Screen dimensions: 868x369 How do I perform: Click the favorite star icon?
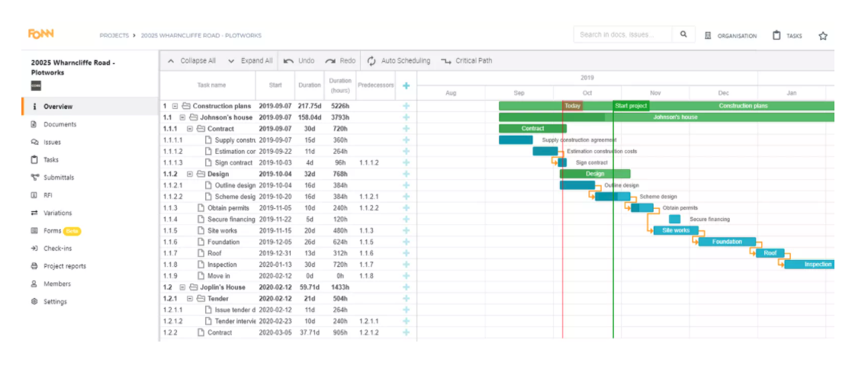pos(823,36)
